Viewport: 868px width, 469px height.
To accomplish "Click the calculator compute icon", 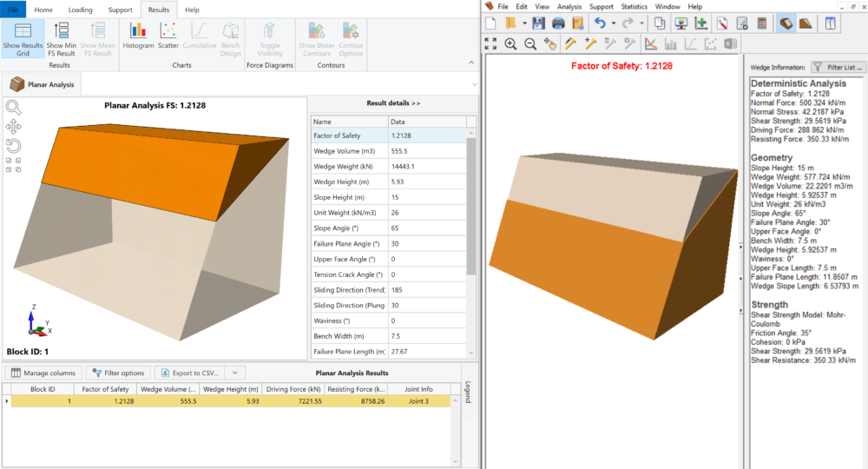I will [x=763, y=23].
